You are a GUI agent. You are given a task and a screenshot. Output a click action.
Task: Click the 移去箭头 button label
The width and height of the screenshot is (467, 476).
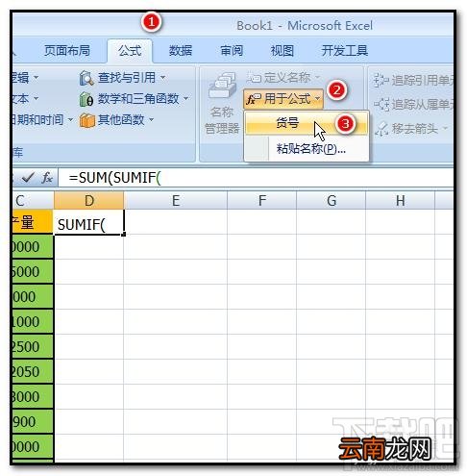coord(415,129)
